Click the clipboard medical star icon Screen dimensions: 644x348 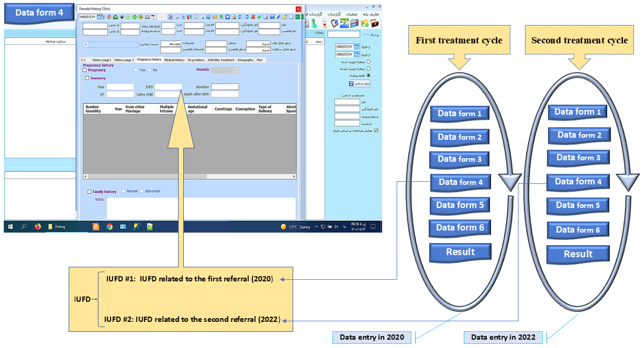coord(335,24)
